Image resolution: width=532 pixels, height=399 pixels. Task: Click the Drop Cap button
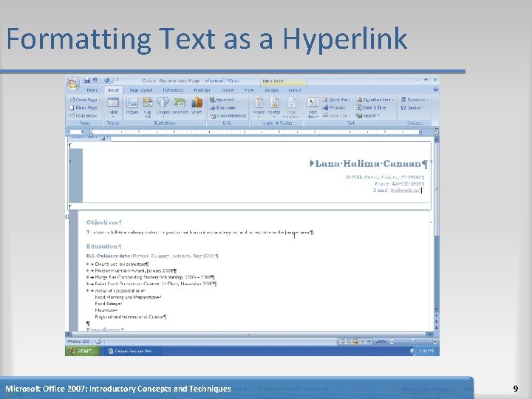(336, 116)
